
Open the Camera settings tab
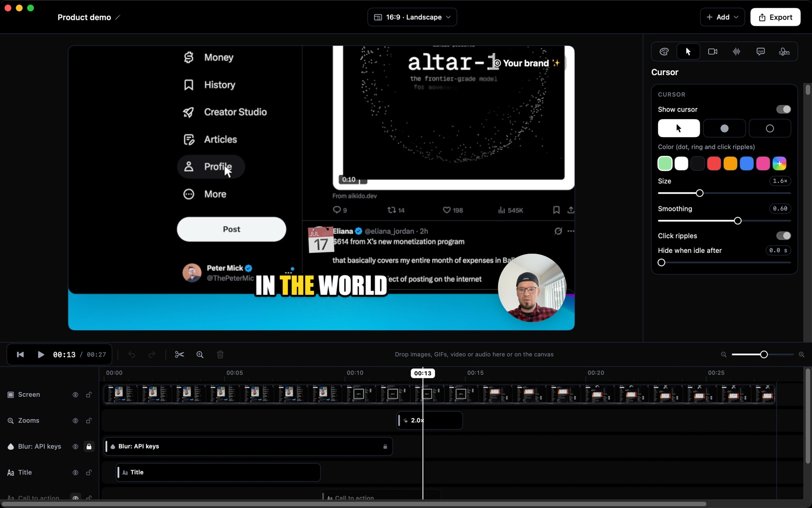click(x=712, y=51)
